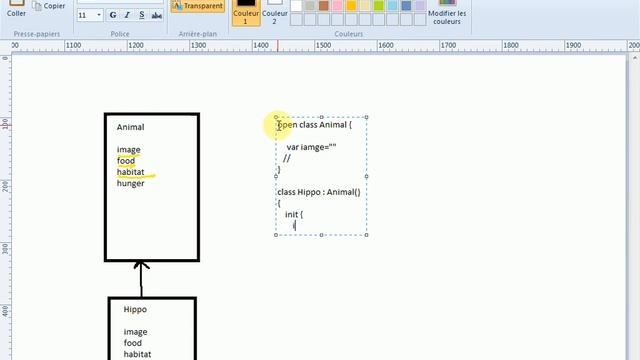Image resolution: width=640 pixels, height=360 pixels.
Task: Toggle bold (G) text formatting
Action: click(x=113, y=16)
